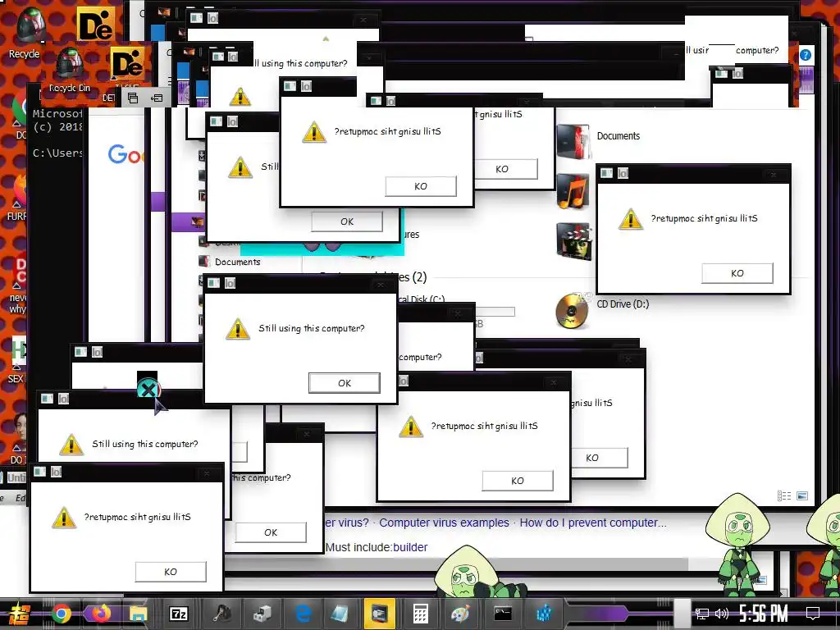The height and width of the screenshot is (630, 840).
Task: Switch to Command Prompt on the taskbar
Action: pos(503,614)
